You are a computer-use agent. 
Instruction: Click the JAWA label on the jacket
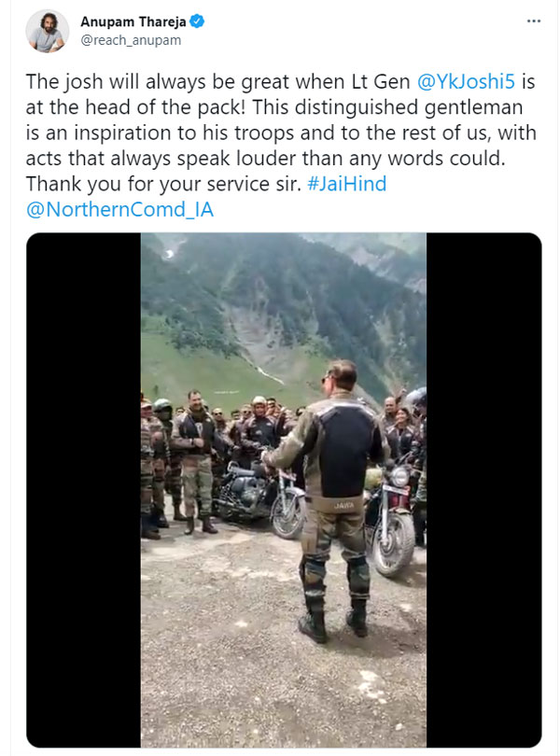(343, 503)
